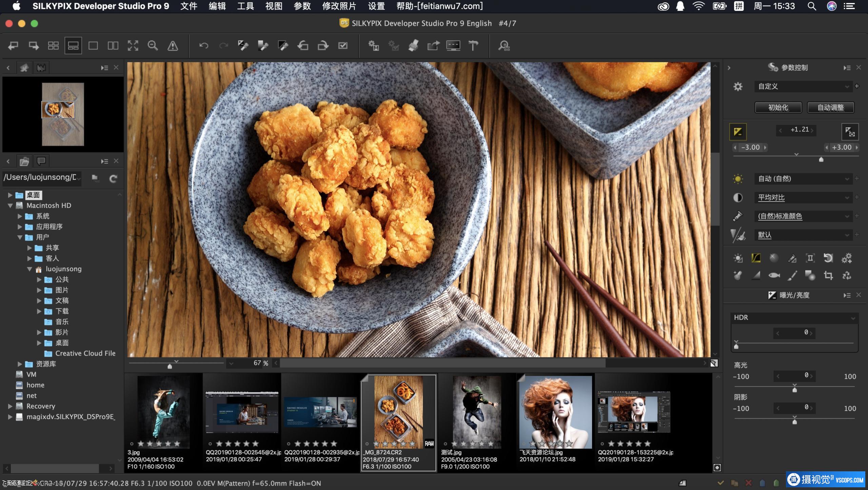Open the 修改照片 menu
The image size is (868, 490).
339,6
